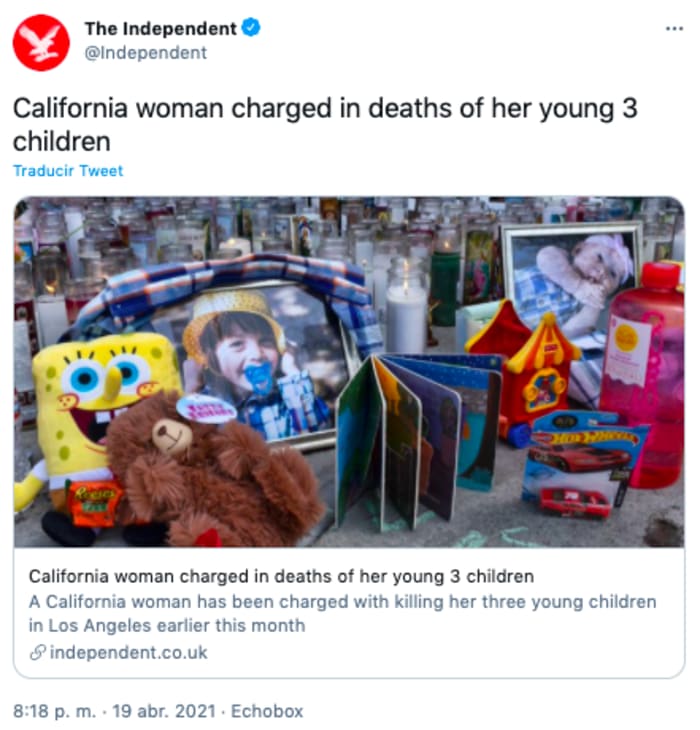Image resolution: width=700 pixels, height=730 pixels.
Task: Click the @Independent handle
Action: 146,53
